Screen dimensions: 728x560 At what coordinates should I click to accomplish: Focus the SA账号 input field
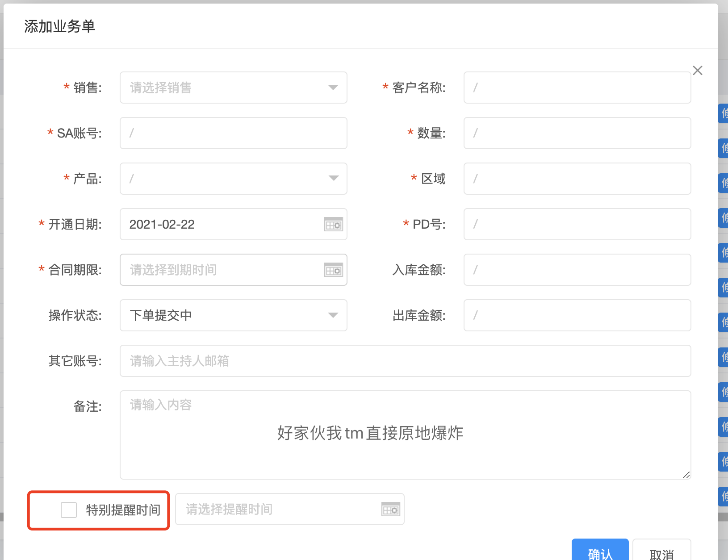234,133
